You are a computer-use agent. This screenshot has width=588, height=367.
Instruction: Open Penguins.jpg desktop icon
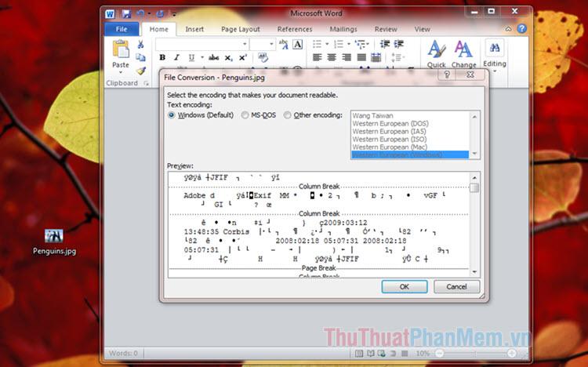coord(54,237)
